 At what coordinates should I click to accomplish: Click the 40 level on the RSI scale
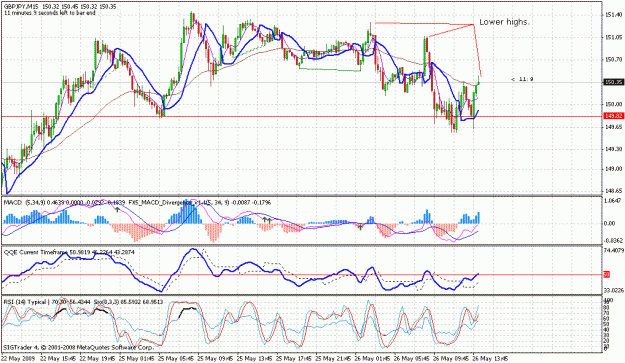[607, 330]
